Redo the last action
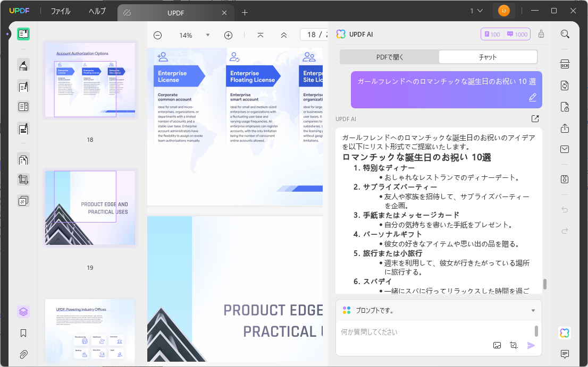588x367 pixels. click(565, 231)
